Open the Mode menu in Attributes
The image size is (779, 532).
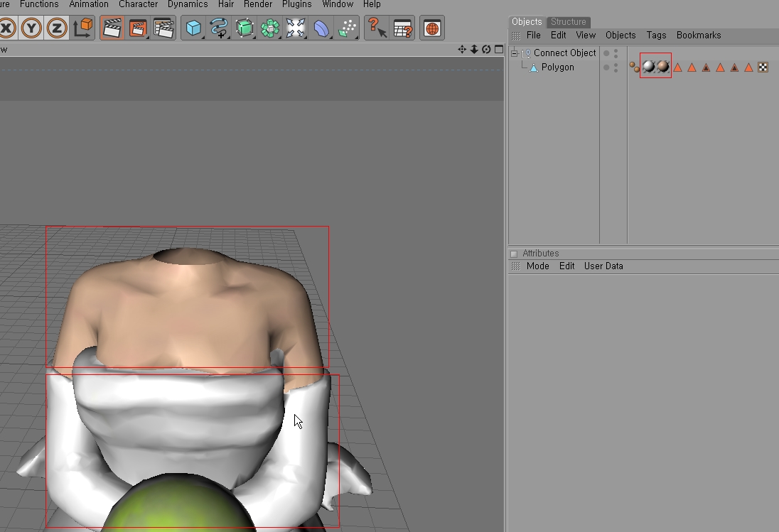click(x=537, y=266)
